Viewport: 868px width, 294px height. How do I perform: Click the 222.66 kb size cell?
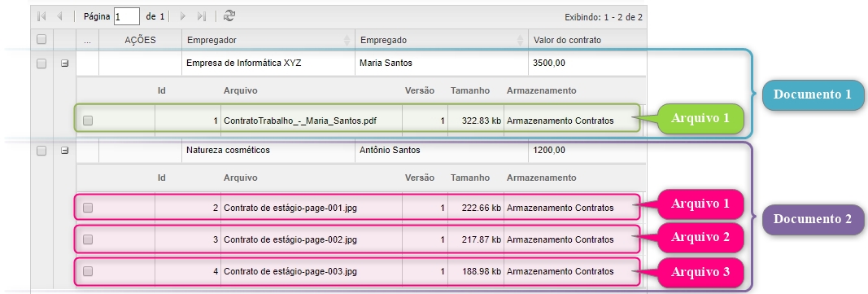click(x=476, y=208)
